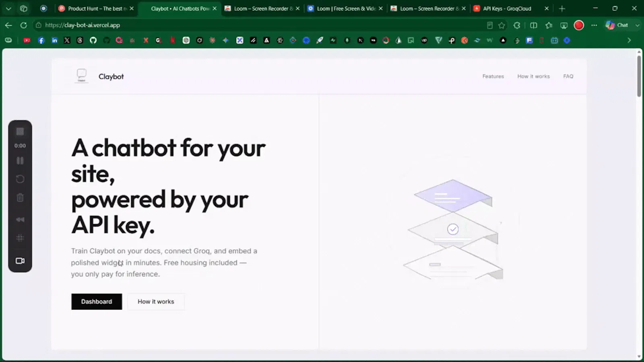Pause the Loom recording
Viewport: 644px width, 362px height.
point(20,160)
